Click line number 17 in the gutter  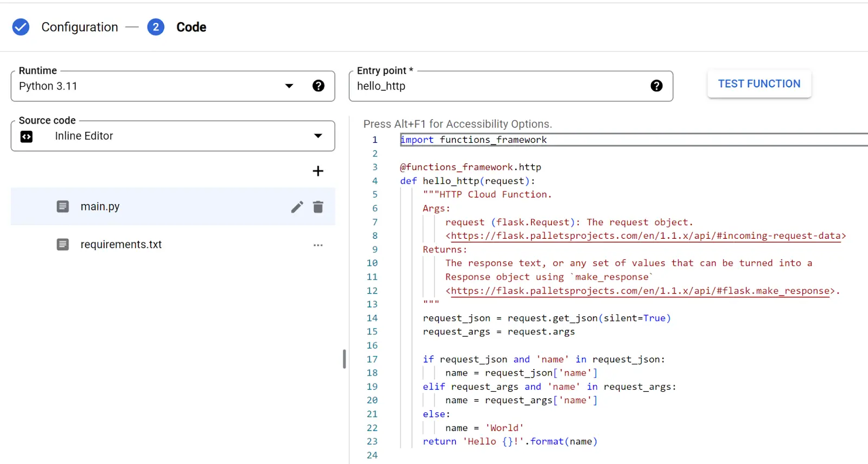[x=372, y=359]
